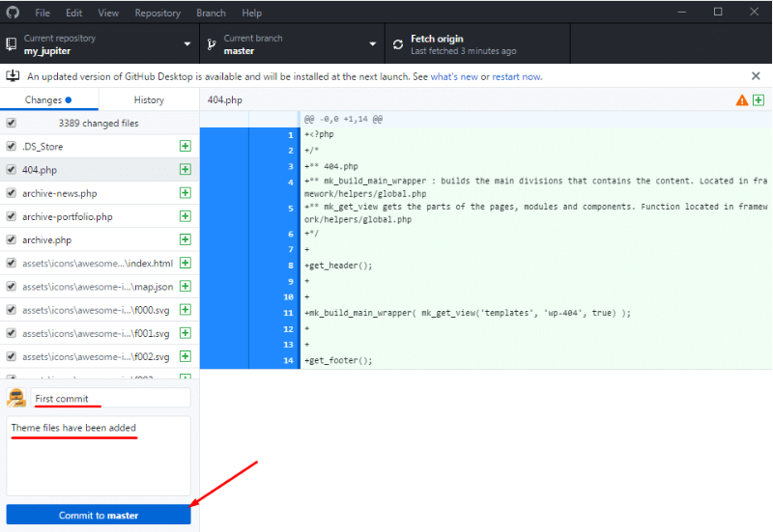Viewport: 773px width, 532px height.
Task: Click the @@ -0,0 +1,14 @@ hunk header
Action: coord(343,119)
